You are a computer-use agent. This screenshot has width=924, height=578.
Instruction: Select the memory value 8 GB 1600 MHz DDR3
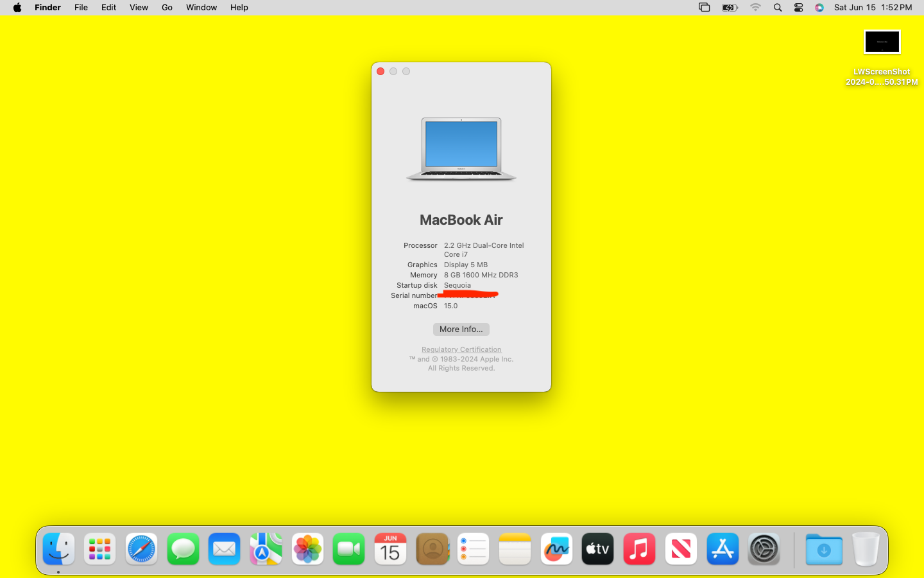(481, 275)
